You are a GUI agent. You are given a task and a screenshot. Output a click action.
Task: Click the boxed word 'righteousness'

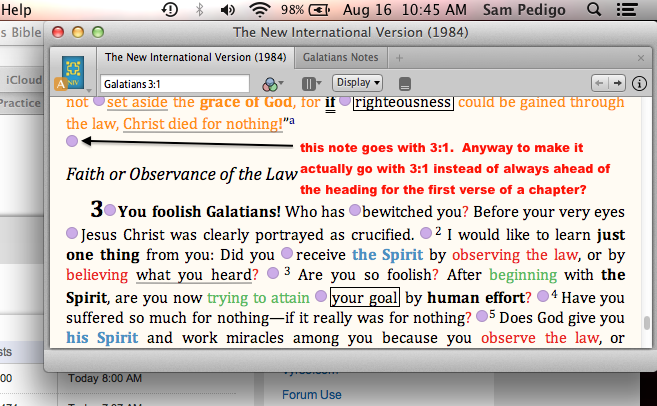tap(403, 103)
